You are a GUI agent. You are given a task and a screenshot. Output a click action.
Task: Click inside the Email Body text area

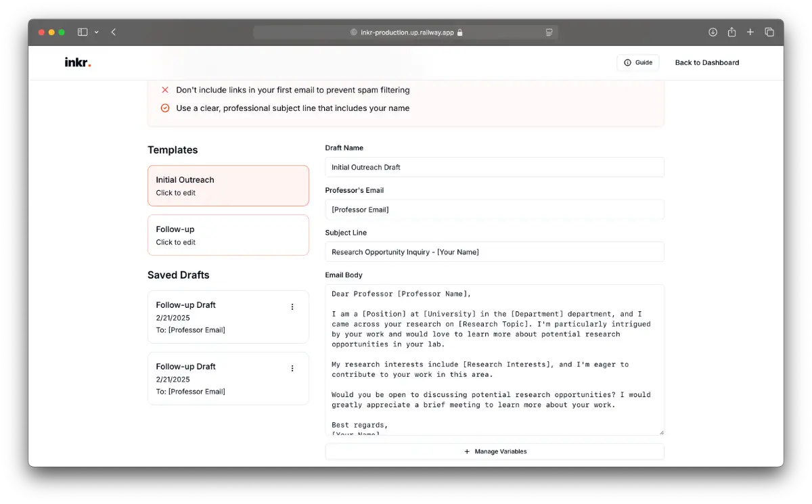pyautogui.click(x=494, y=359)
